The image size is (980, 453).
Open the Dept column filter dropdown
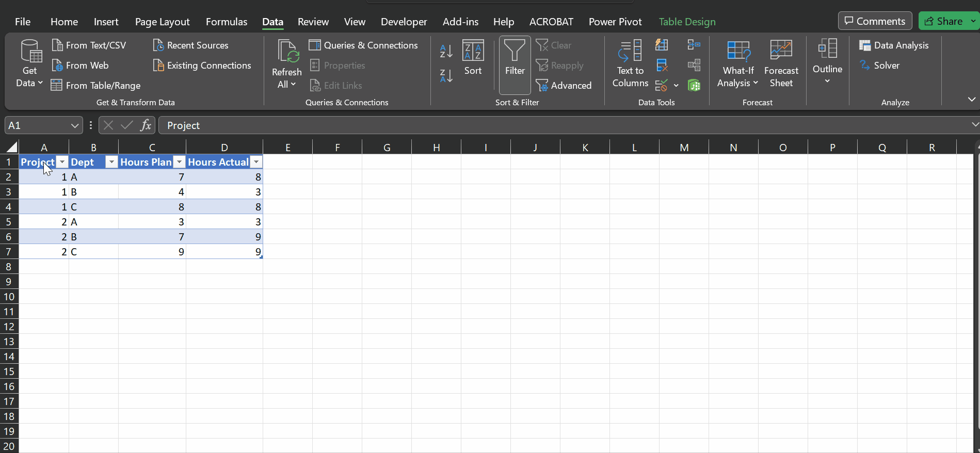[x=111, y=162]
